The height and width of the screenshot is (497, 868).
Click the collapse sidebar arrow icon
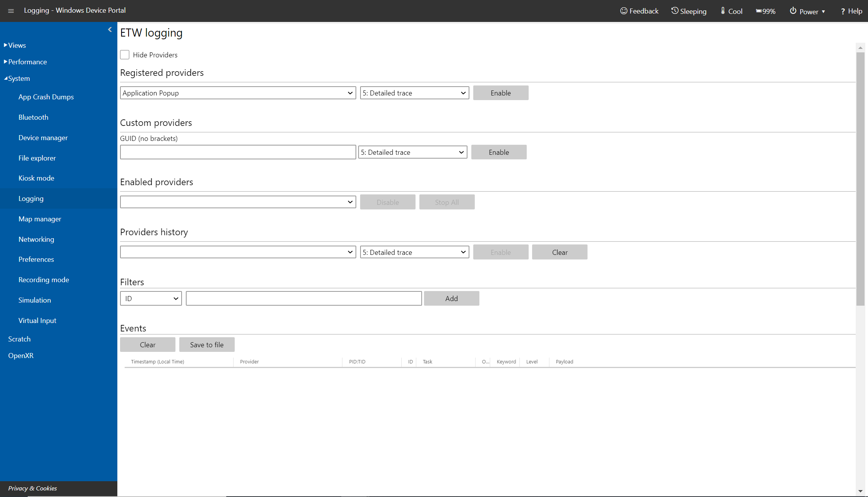(x=110, y=30)
